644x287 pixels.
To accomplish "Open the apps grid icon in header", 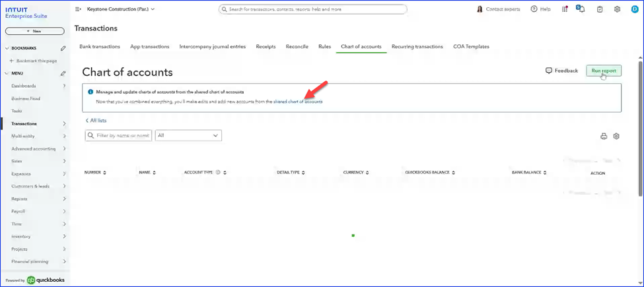I will click(x=565, y=9).
